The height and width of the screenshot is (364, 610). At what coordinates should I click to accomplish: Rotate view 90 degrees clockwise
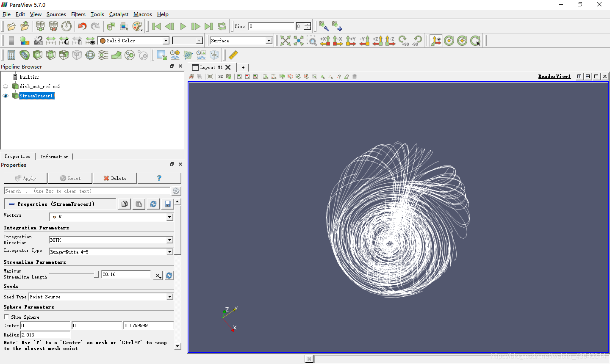(404, 41)
